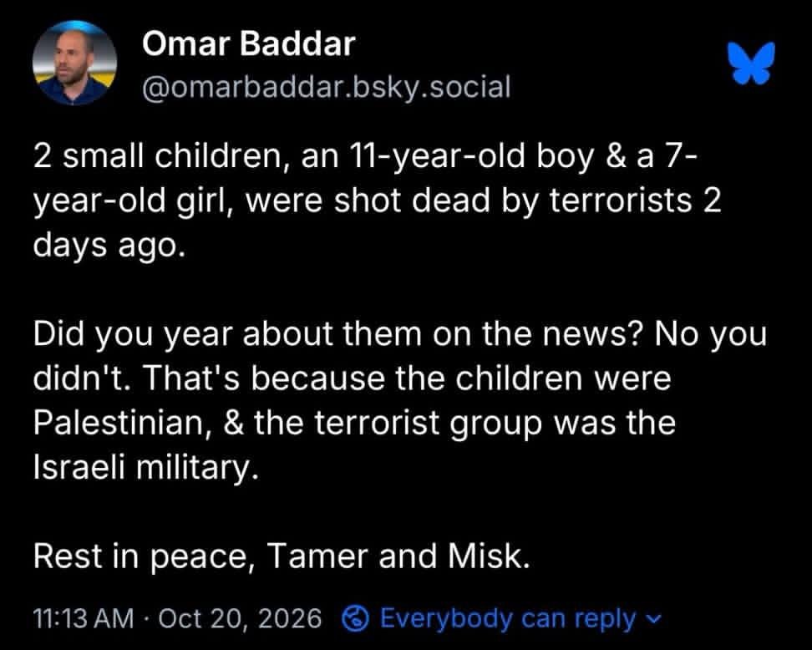Click the globe icon beside reply settings
Viewport: 812px width, 650px height.
click(x=356, y=618)
